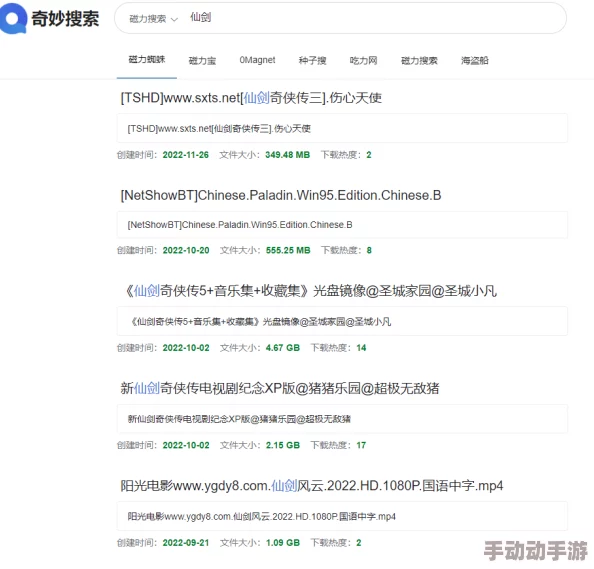
Task: Click download popularity value 14
Action: coord(361,348)
